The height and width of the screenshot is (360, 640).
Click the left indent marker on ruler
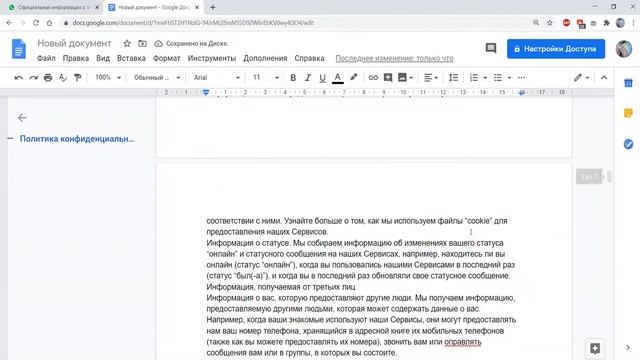click(206, 93)
